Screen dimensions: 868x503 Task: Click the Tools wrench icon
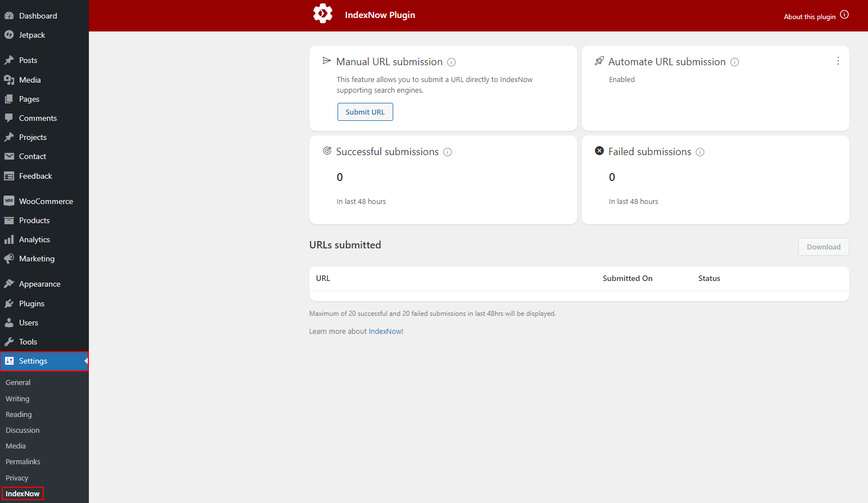[x=9, y=342]
